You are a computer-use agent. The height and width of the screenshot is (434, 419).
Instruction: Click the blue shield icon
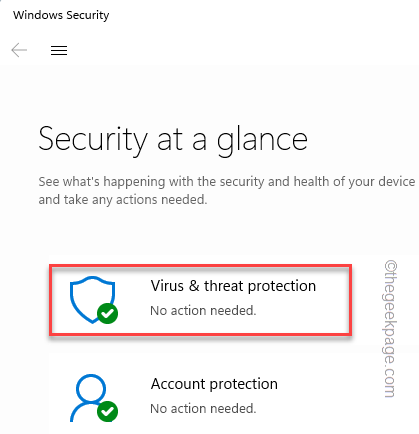(x=92, y=299)
